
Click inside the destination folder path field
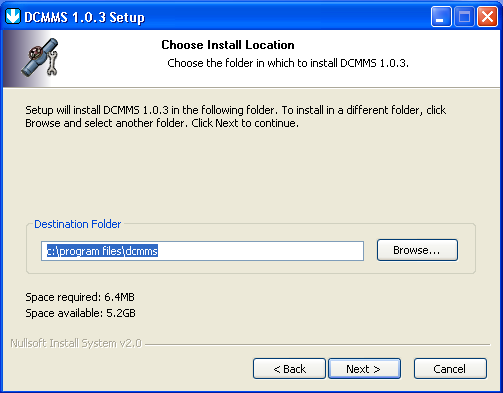(x=202, y=251)
